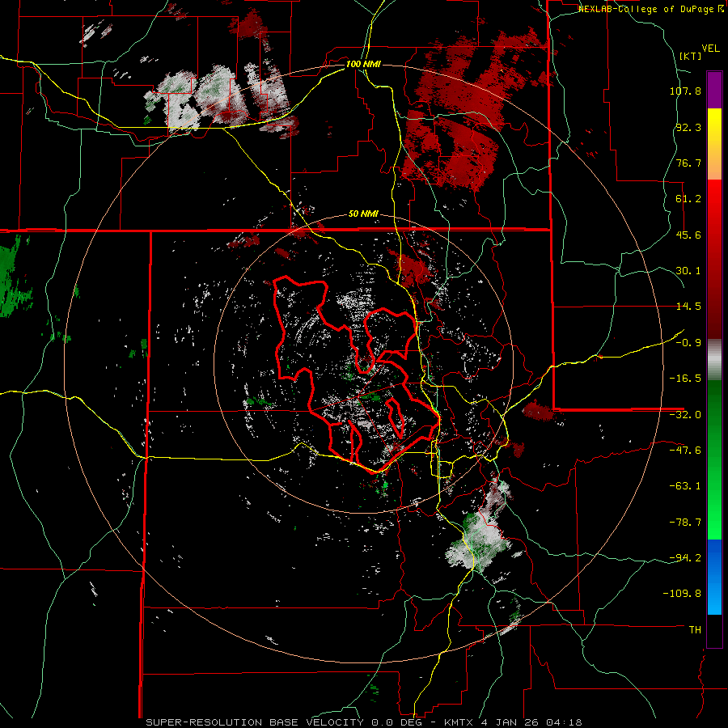728x728 pixels.
Task: Click the -16.5 legend value
Action: click(685, 379)
